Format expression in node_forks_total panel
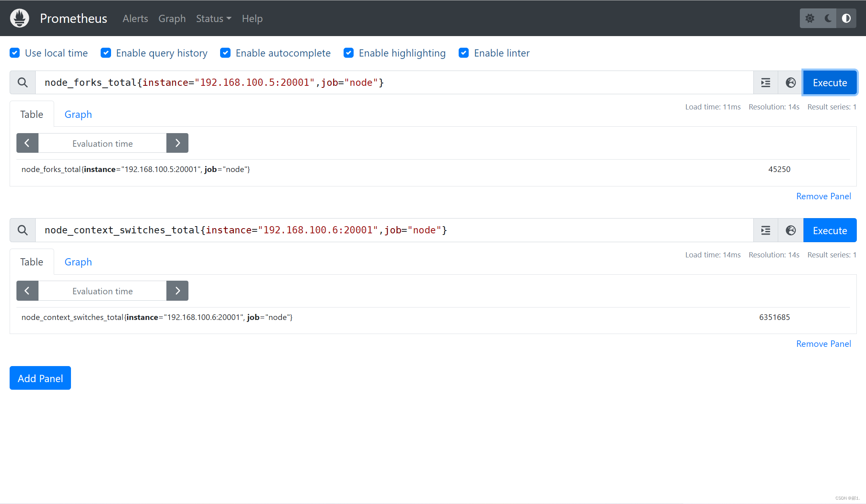Viewport: 866px width, 504px height. point(766,83)
